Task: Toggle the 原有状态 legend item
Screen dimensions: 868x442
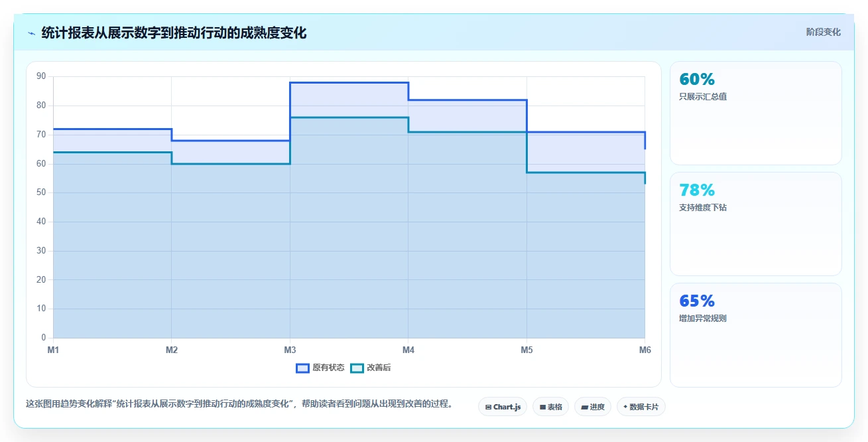Action: click(x=320, y=368)
